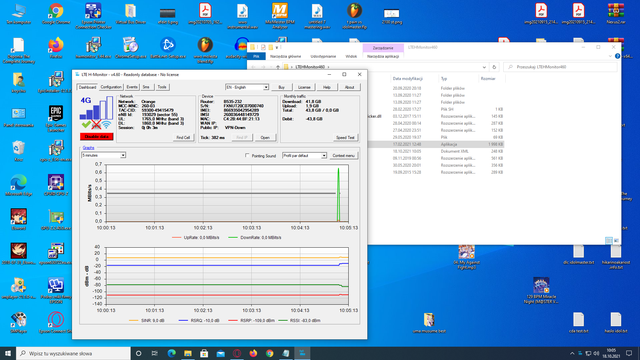Screen dimensions: 640x360
Task: Open the Plik tab in File Explorer
Action: pyautogui.click(x=256, y=56)
